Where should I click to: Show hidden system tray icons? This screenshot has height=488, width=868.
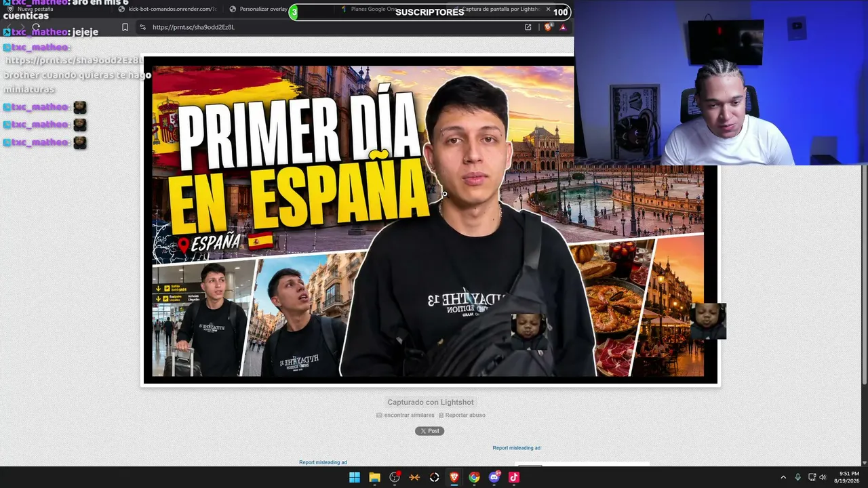click(783, 477)
